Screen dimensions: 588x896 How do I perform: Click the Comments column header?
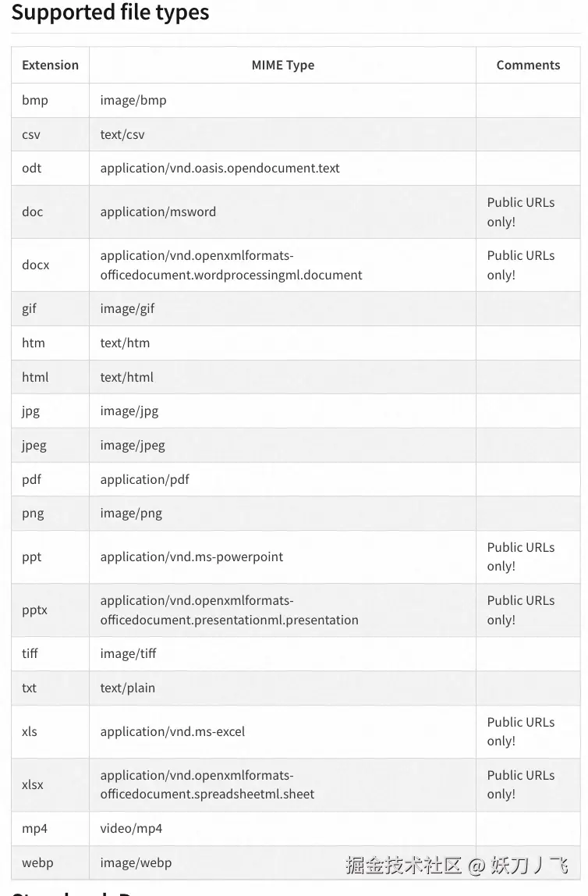pos(528,66)
